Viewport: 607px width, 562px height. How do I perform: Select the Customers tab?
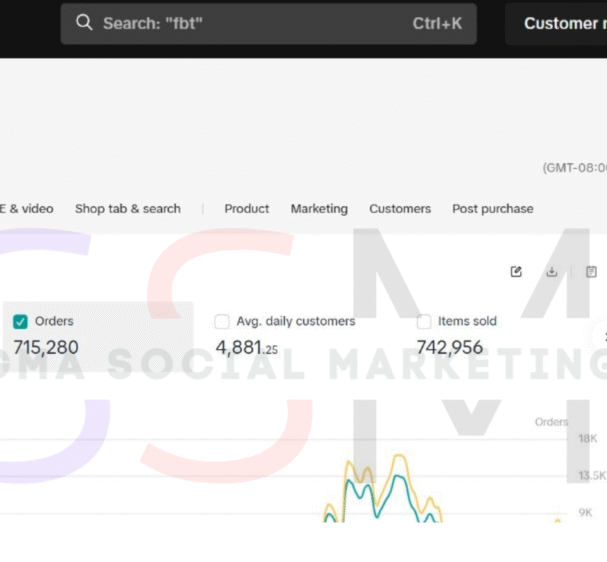tap(400, 209)
